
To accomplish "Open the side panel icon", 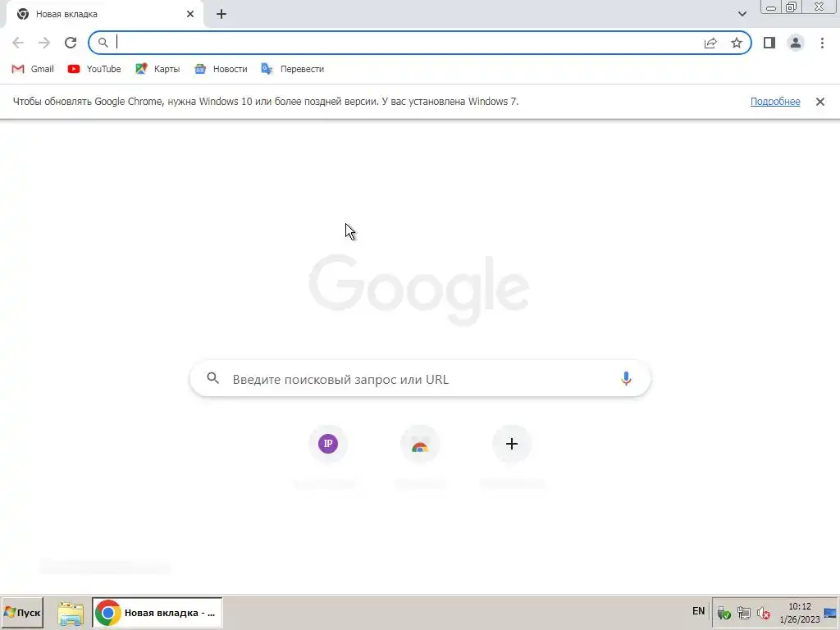I will pyautogui.click(x=769, y=43).
